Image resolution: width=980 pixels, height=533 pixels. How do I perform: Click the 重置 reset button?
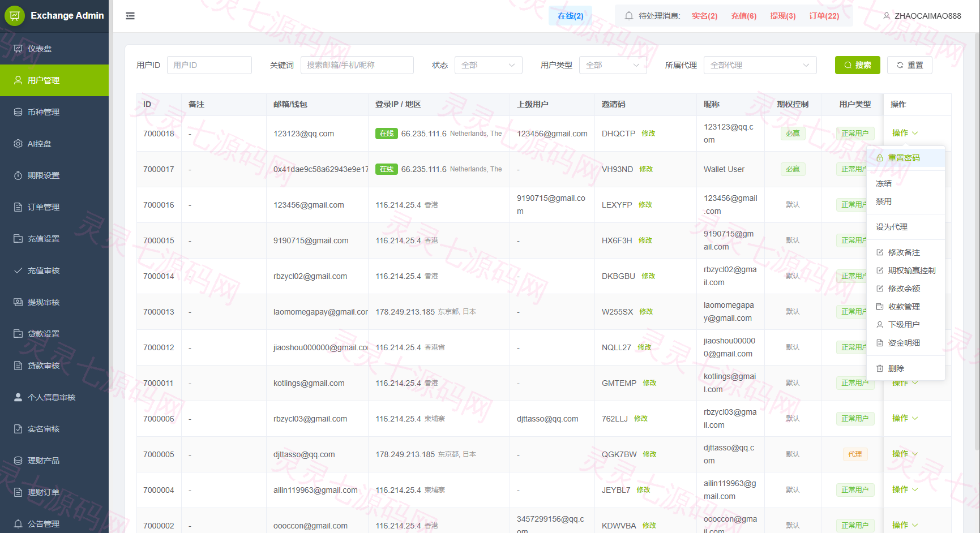tap(910, 65)
